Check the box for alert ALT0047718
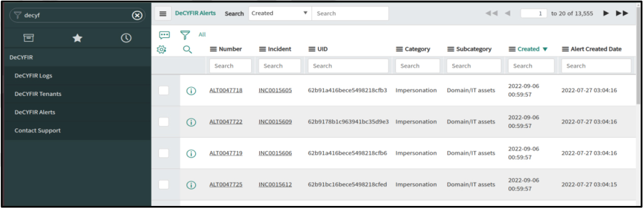Viewport: 644px width, 210px height. pyautogui.click(x=164, y=90)
